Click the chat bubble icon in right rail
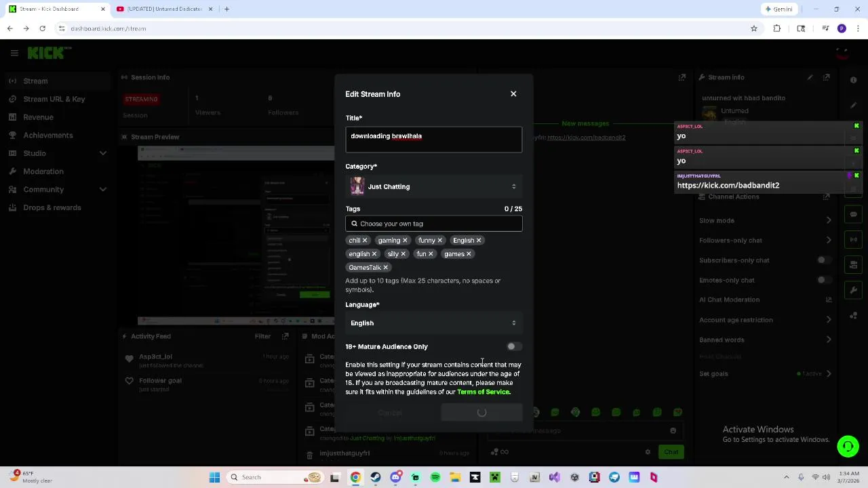868x488 pixels. pos(854,214)
